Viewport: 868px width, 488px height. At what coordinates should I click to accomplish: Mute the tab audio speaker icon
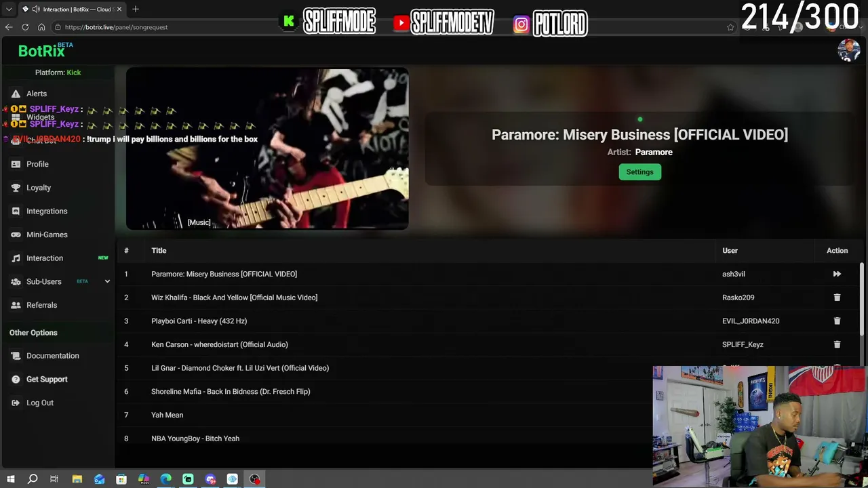(35, 9)
